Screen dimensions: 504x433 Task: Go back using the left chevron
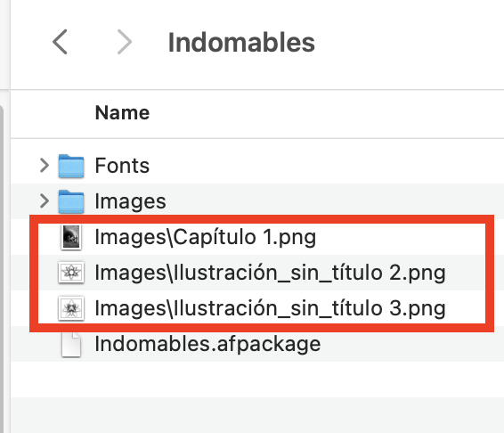coord(61,42)
